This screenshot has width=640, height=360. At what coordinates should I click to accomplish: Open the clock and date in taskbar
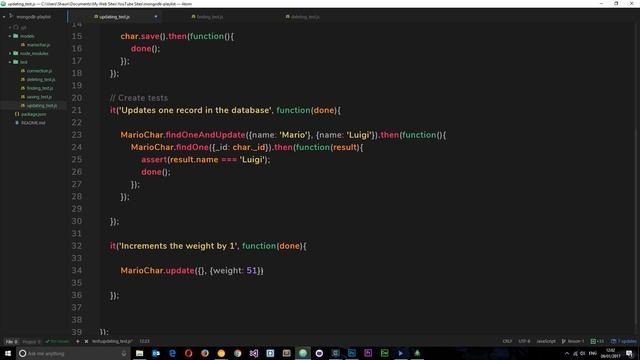611,353
